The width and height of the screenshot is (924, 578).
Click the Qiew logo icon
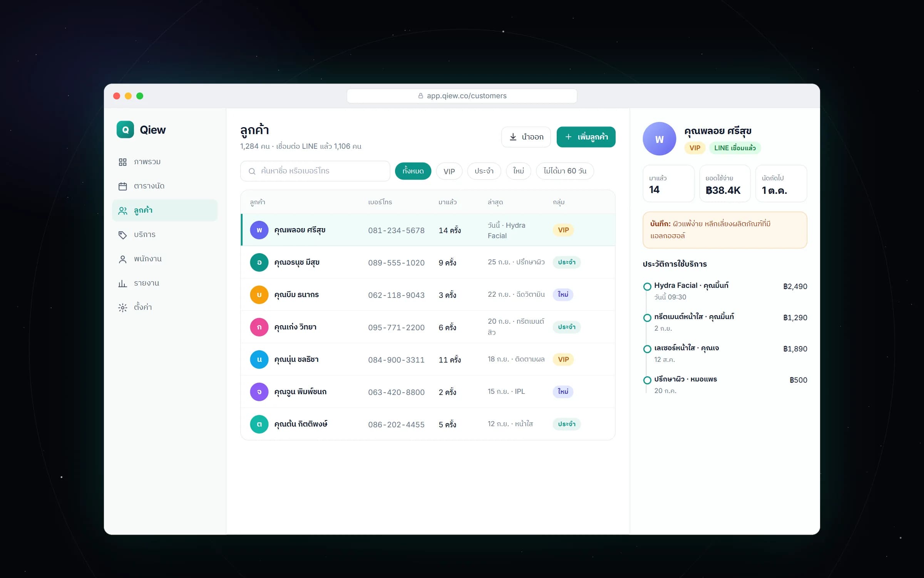point(125,130)
